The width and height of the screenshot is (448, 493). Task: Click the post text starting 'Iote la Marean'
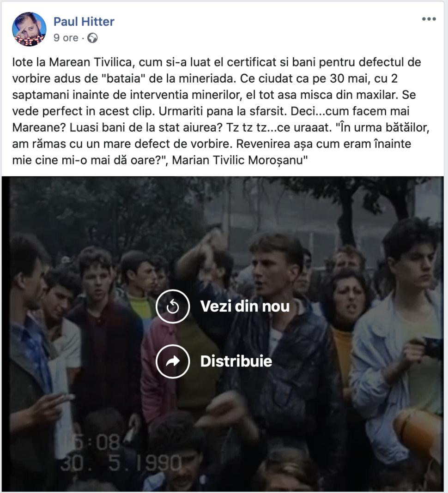(221, 111)
